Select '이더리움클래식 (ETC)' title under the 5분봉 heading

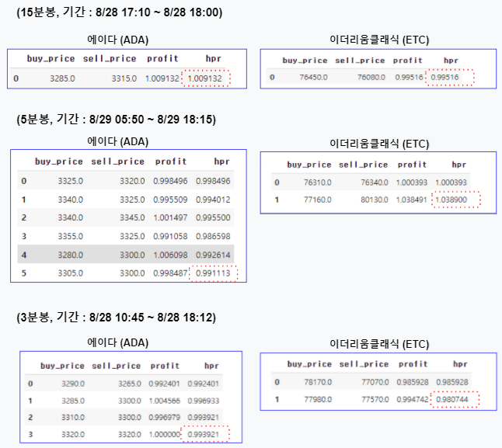pos(379,144)
